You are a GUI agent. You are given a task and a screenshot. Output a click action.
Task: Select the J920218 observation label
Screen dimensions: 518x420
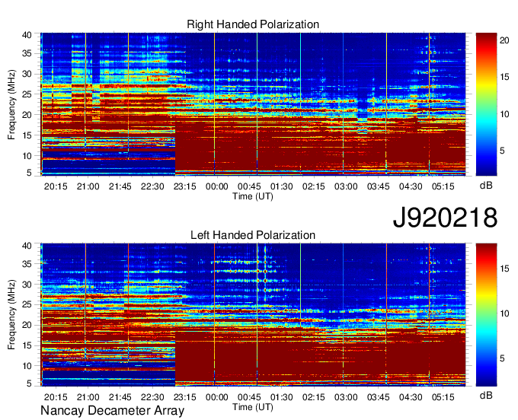coord(445,218)
